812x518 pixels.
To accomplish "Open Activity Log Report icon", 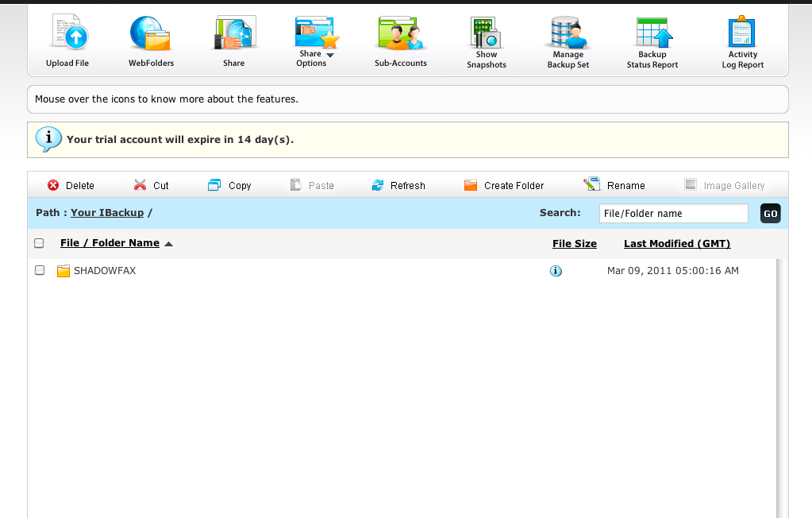I will coord(741,32).
